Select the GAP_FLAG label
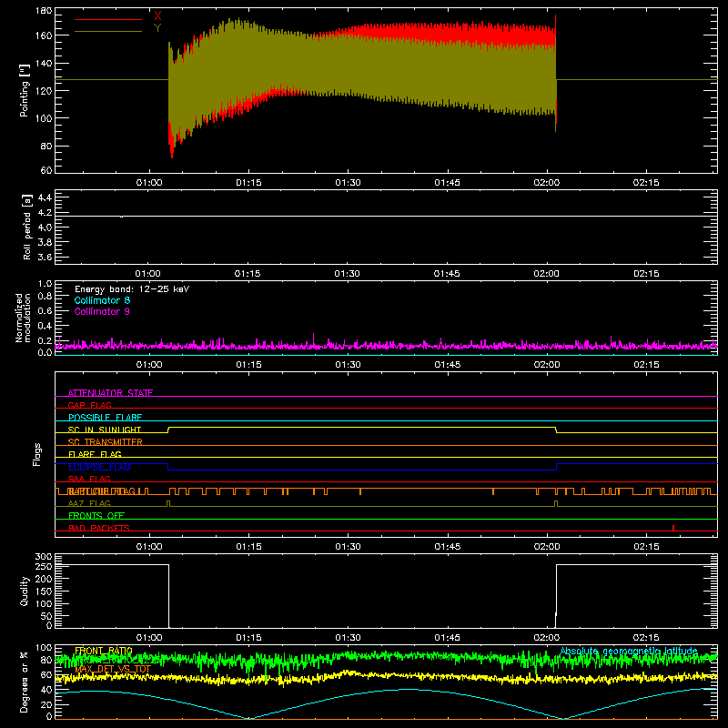728x728 pixels. pyautogui.click(x=89, y=405)
